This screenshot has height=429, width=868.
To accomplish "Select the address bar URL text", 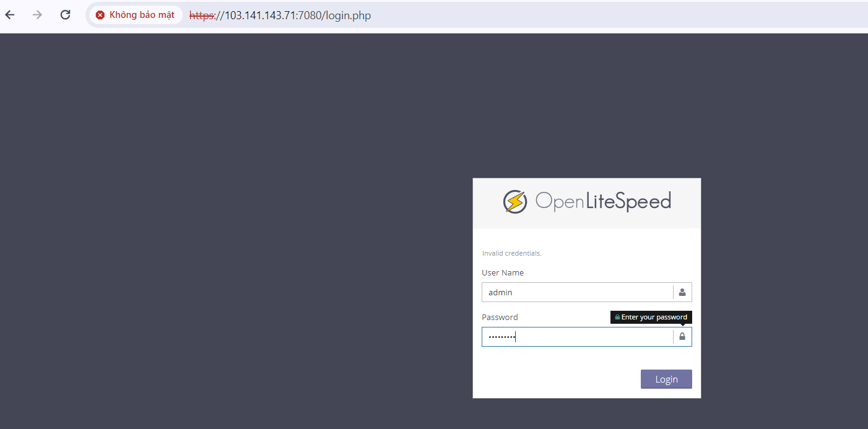I will [280, 15].
